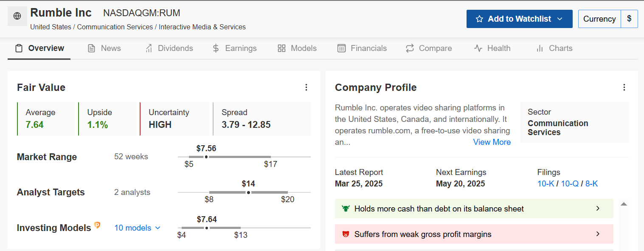Click the $7.56 Market Range marker

[206, 157]
